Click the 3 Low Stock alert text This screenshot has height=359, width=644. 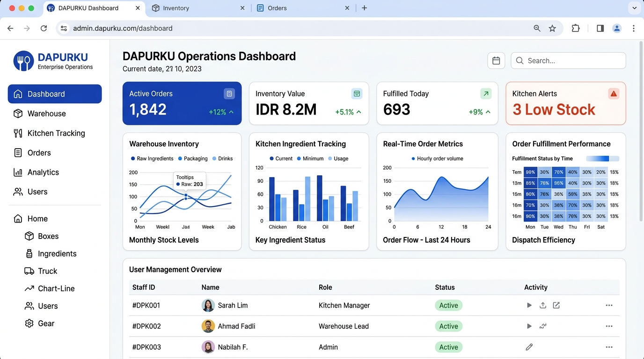pyautogui.click(x=554, y=110)
